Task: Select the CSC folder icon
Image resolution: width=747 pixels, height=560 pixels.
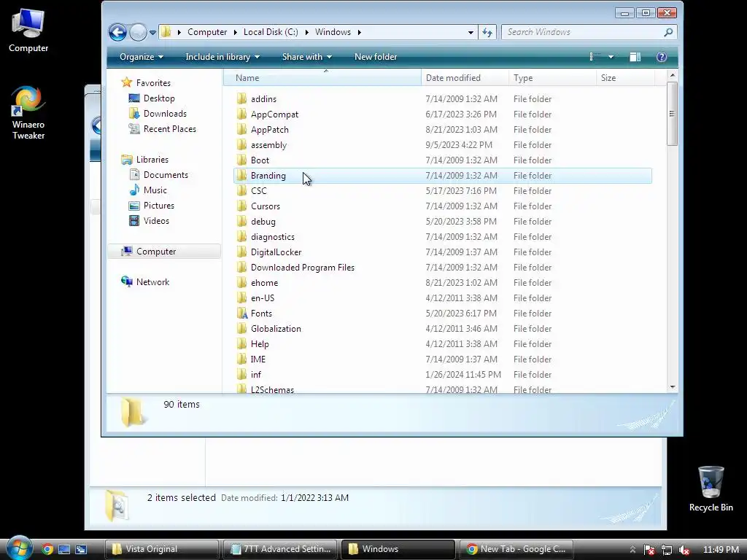Action: click(x=241, y=190)
